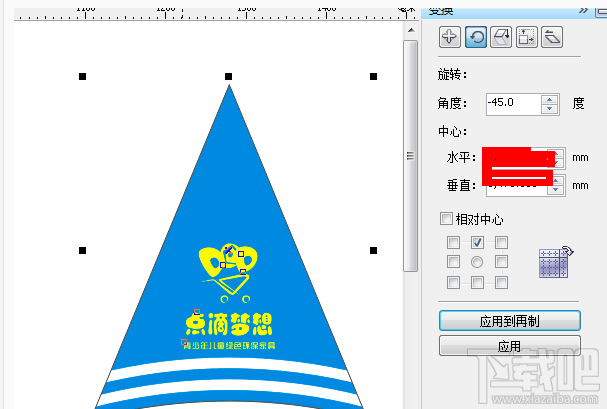The width and height of the screenshot is (607, 409).
Task: Click the top-right selection handle
Action: tap(373, 77)
